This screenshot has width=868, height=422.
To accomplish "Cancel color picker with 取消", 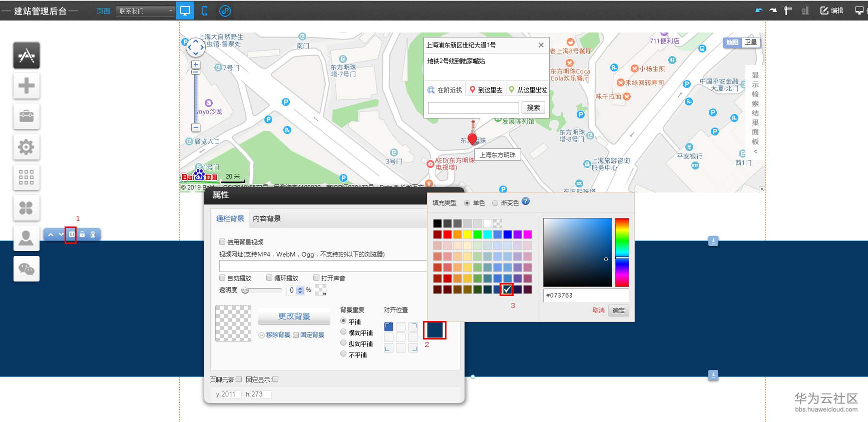I will (x=599, y=310).
